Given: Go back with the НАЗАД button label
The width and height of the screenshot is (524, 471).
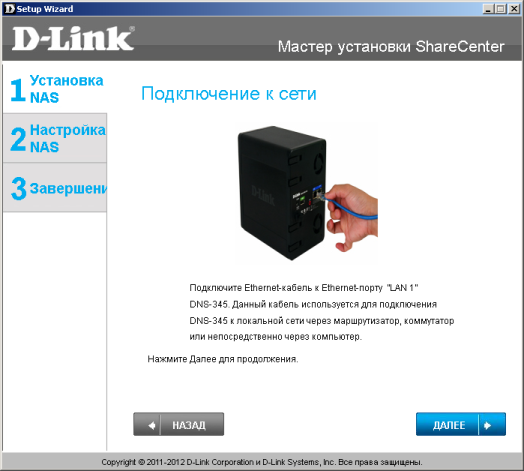Looking at the screenshot, I should point(189,425).
